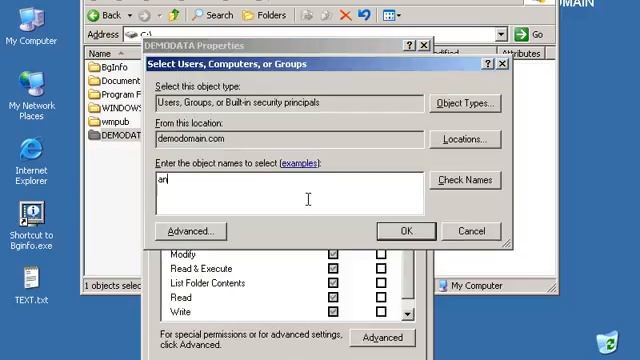Confirm with the OK button
This screenshot has height=360, width=640.
pos(407,231)
